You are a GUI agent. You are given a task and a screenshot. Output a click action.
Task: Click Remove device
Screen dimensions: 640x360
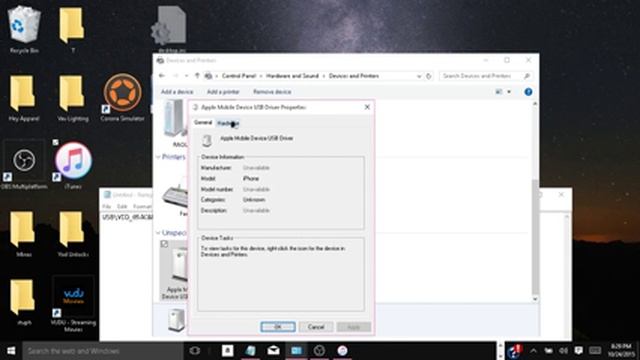pos(272,92)
